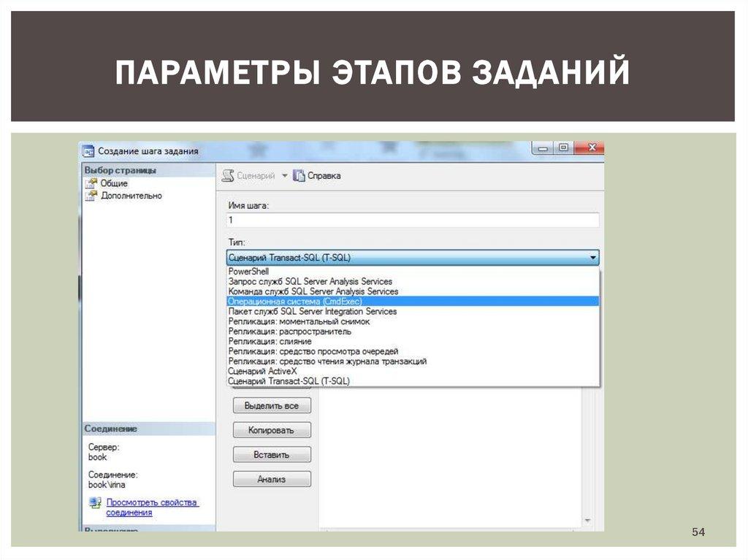Expand the Сценарий dropdown arrow
The width and height of the screenshot is (748, 560).
(285, 176)
